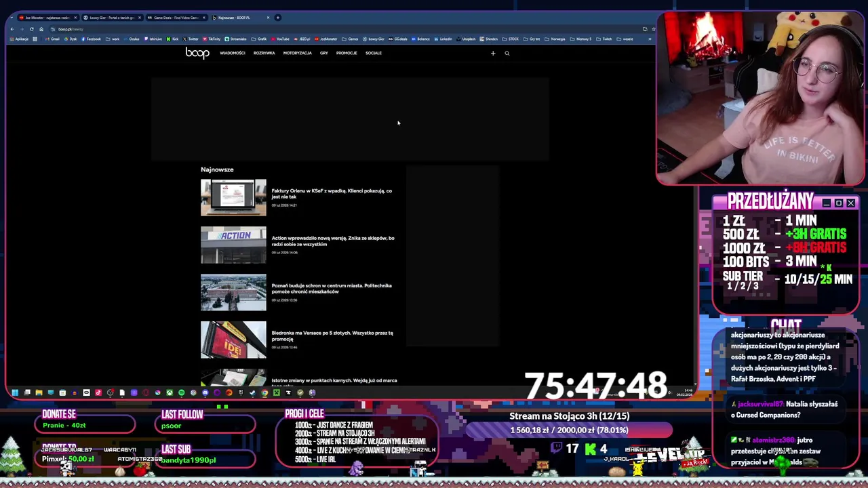Open Chrome from the taskbar
Screen dimensions: 868x488
264,392
